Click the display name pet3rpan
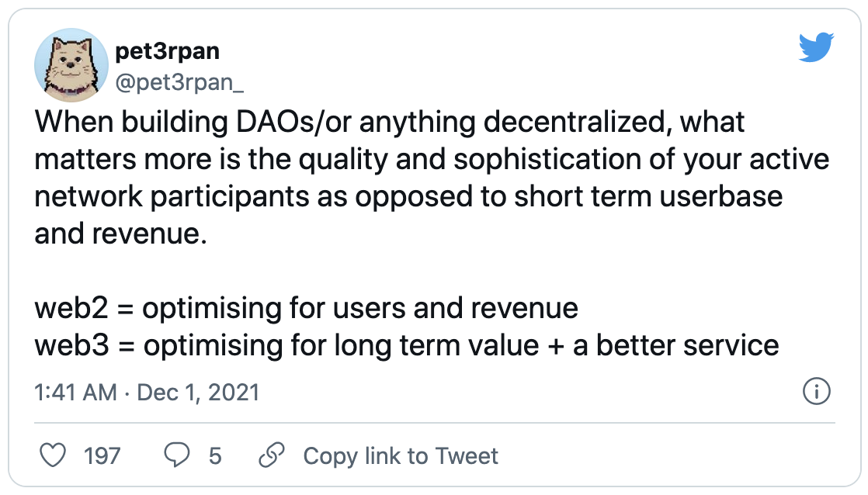Viewport: 868px width, 495px height. (167, 51)
